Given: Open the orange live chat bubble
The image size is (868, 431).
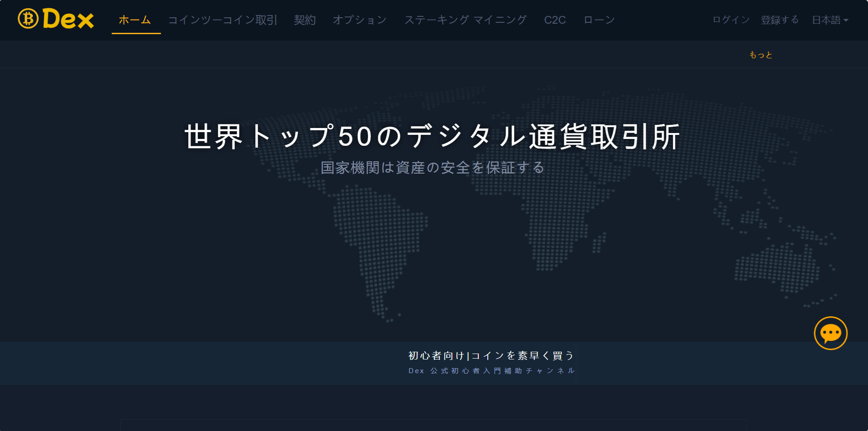Looking at the screenshot, I should (x=831, y=333).
